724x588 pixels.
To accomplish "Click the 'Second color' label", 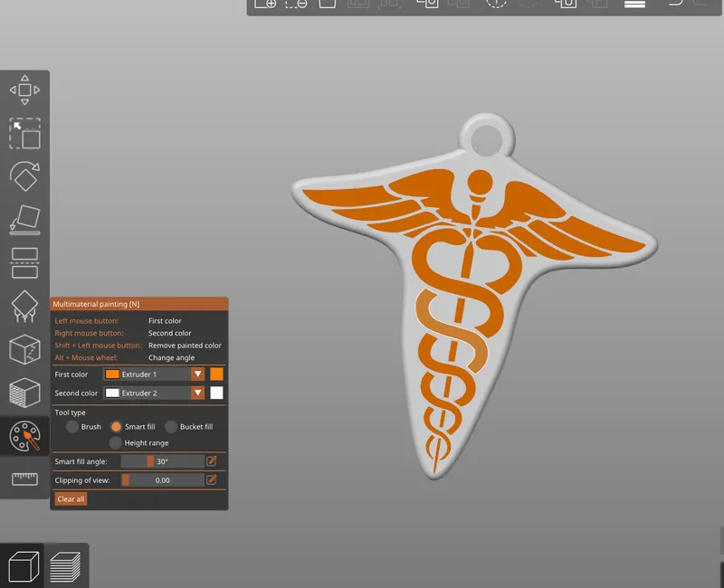I will click(76, 394).
